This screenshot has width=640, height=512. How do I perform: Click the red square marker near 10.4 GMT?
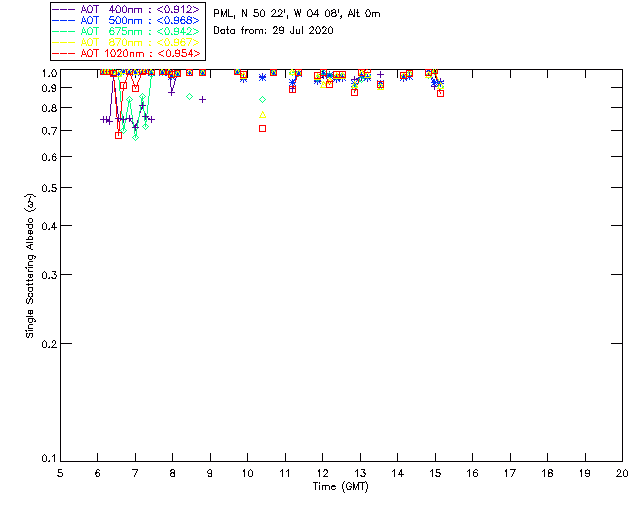[x=262, y=129]
